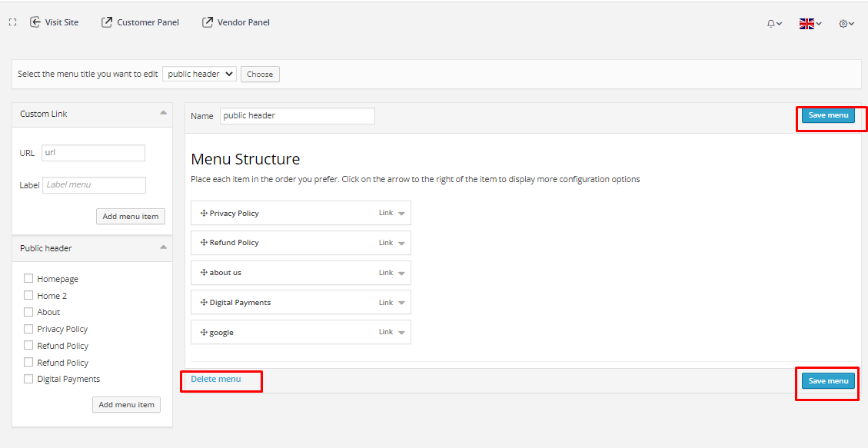Open the menu title select dropdown
The width and height of the screenshot is (868, 448).
click(200, 75)
